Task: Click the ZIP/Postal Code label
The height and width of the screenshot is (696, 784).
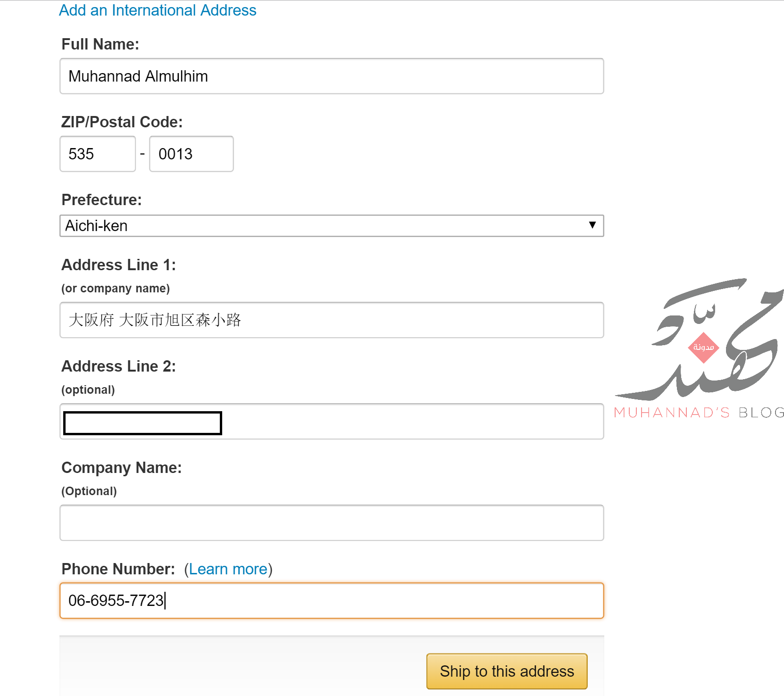Action: click(x=122, y=122)
